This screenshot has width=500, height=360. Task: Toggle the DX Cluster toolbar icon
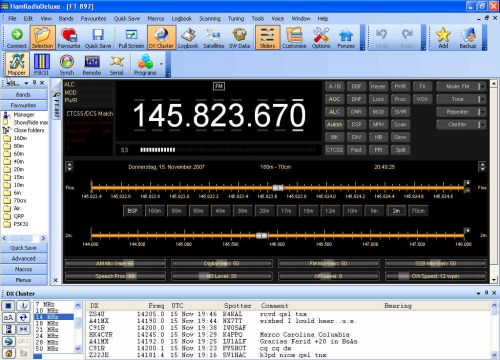[x=161, y=38]
